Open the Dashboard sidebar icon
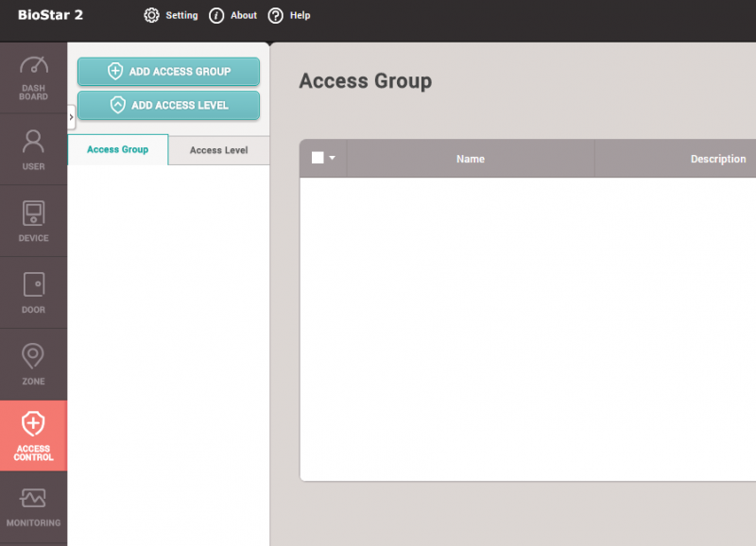 (33, 67)
